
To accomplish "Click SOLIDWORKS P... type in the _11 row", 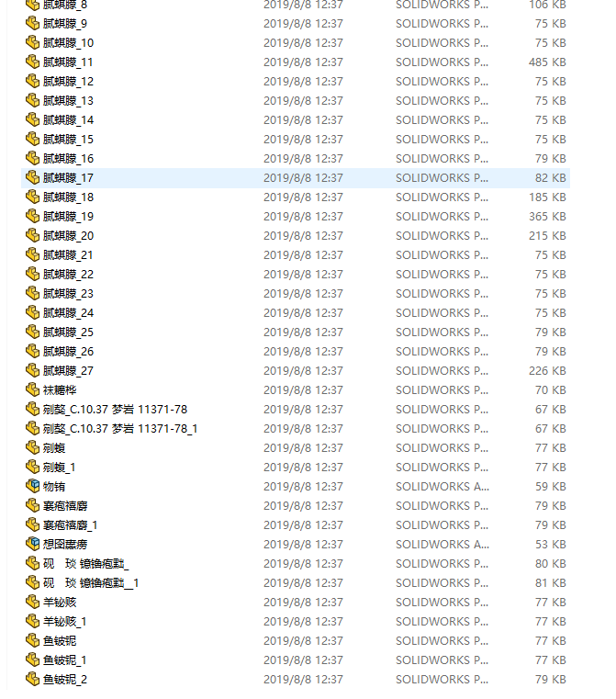I will pos(442,62).
